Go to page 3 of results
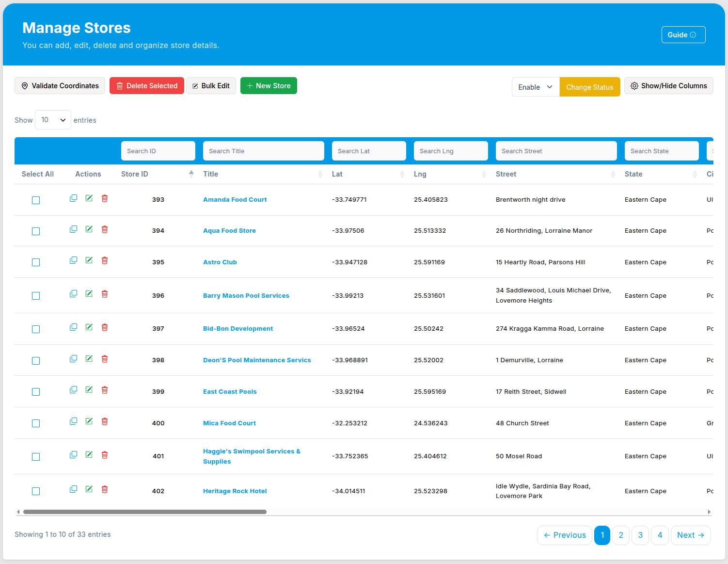The width and height of the screenshot is (728, 564). [x=640, y=535]
